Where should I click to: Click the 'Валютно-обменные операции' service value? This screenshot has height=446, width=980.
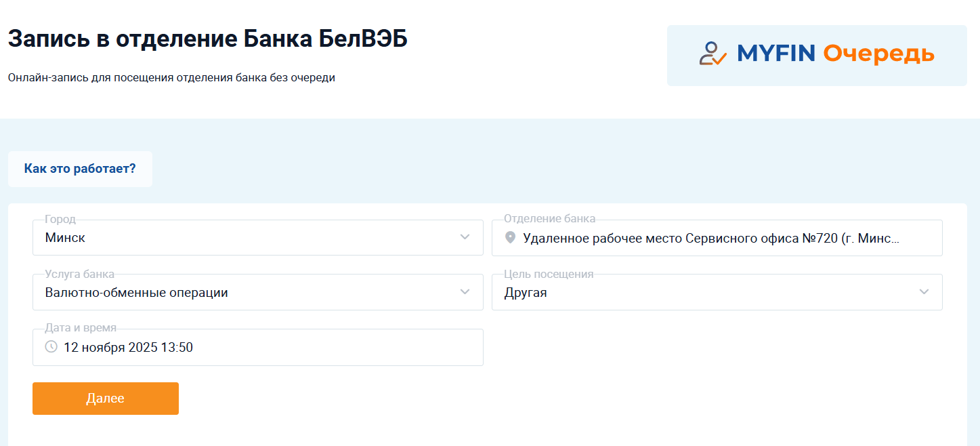[x=136, y=293]
